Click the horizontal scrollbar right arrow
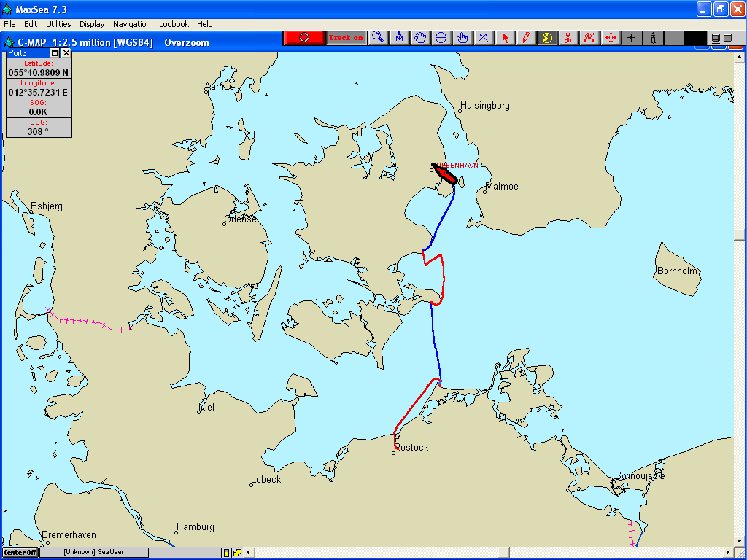Viewport: 747px width, 560px height. click(x=729, y=553)
